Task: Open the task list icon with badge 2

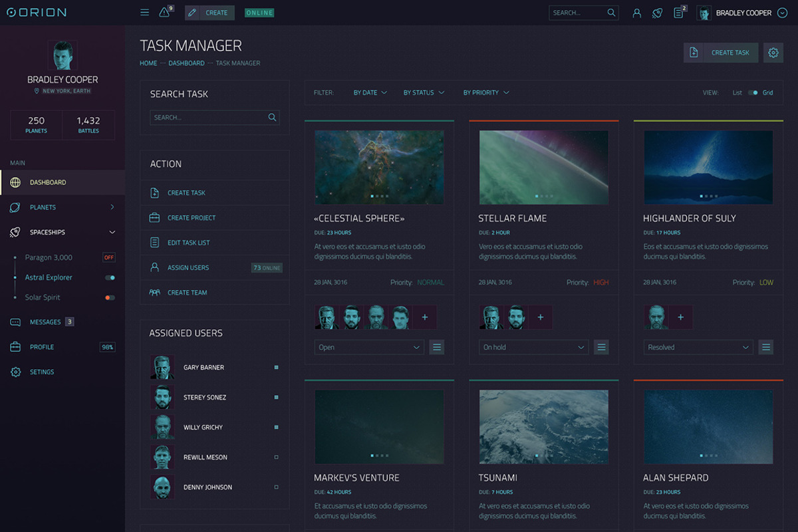Action: click(x=678, y=13)
